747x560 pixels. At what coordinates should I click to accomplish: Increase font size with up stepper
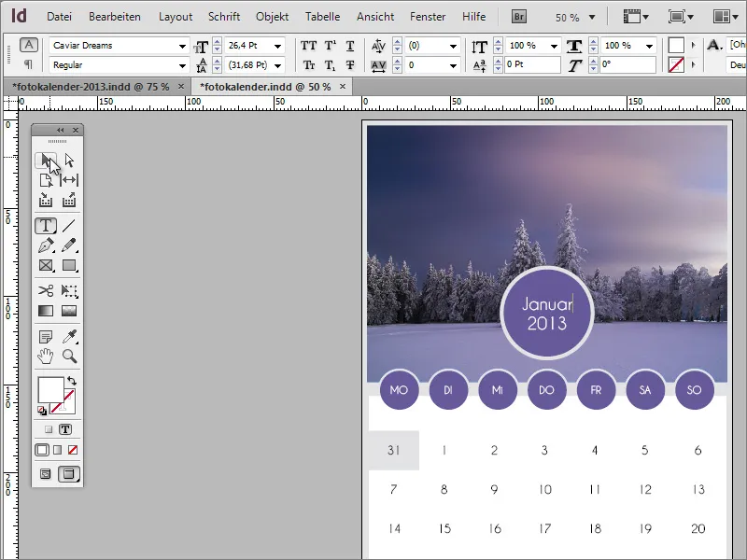point(218,42)
